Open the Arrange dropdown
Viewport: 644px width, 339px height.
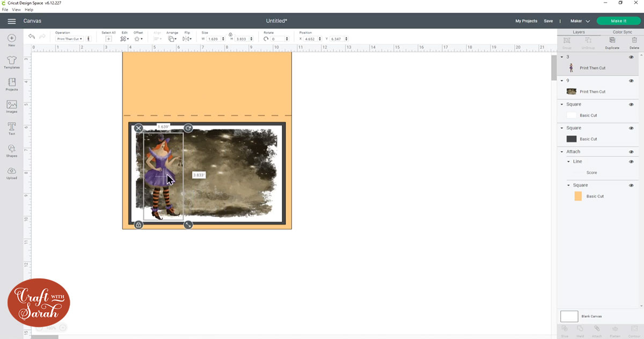pyautogui.click(x=172, y=39)
